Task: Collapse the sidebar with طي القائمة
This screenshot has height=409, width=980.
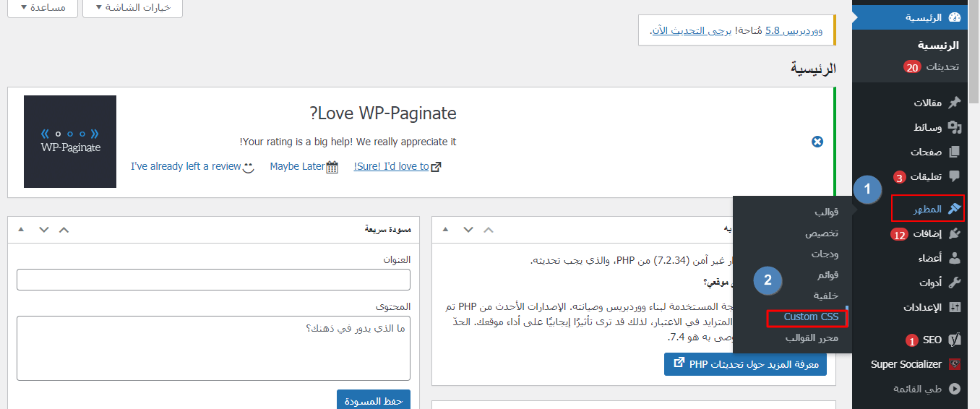Action: pyautogui.click(x=917, y=389)
